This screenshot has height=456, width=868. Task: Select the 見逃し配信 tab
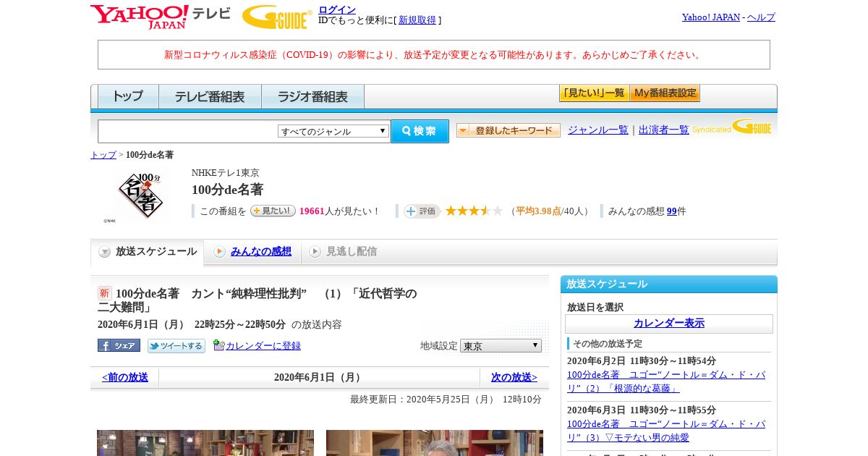[x=352, y=251]
